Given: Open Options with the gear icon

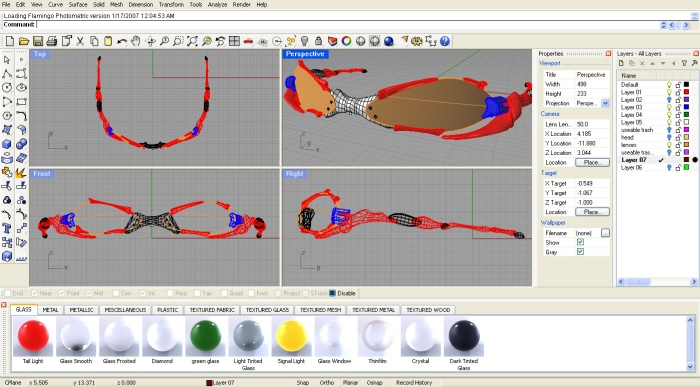Looking at the screenshot, I should 417,42.
